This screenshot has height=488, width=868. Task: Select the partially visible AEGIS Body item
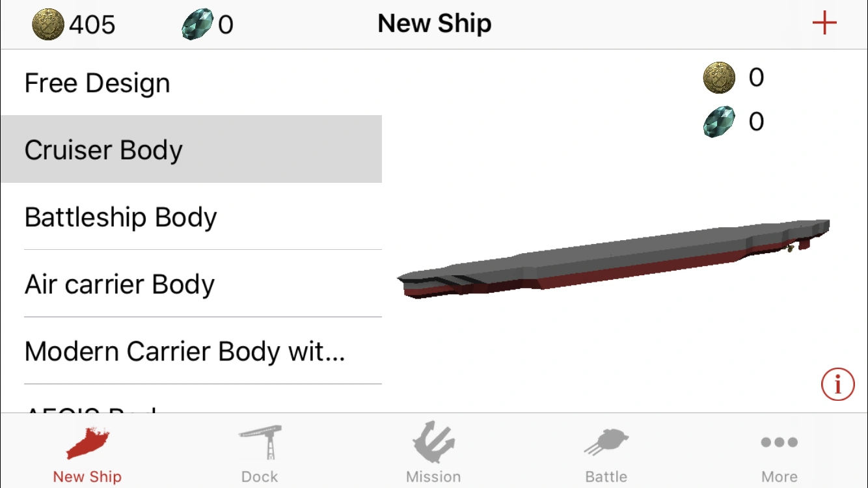coord(191,399)
